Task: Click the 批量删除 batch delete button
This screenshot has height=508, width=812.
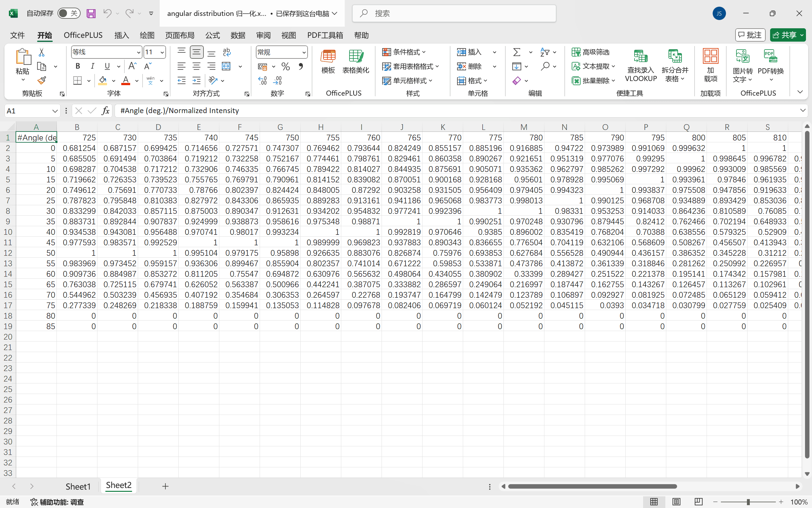Action: click(x=594, y=81)
